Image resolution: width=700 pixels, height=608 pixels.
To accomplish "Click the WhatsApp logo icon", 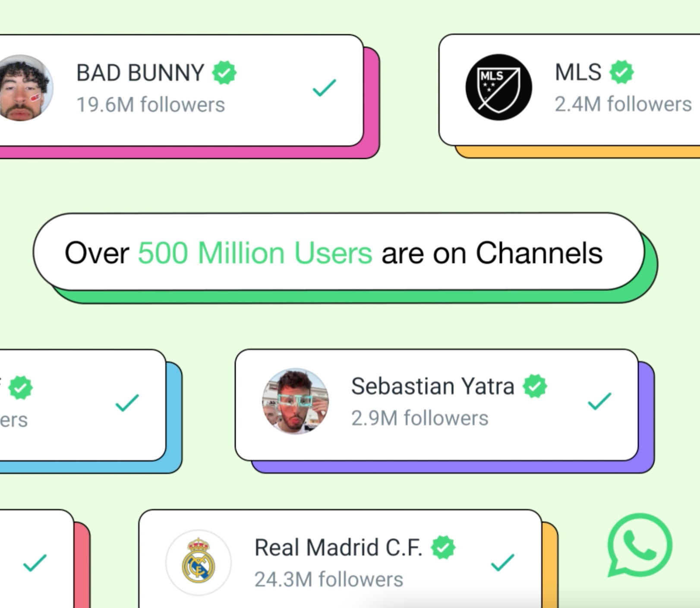I will click(x=639, y=545).
